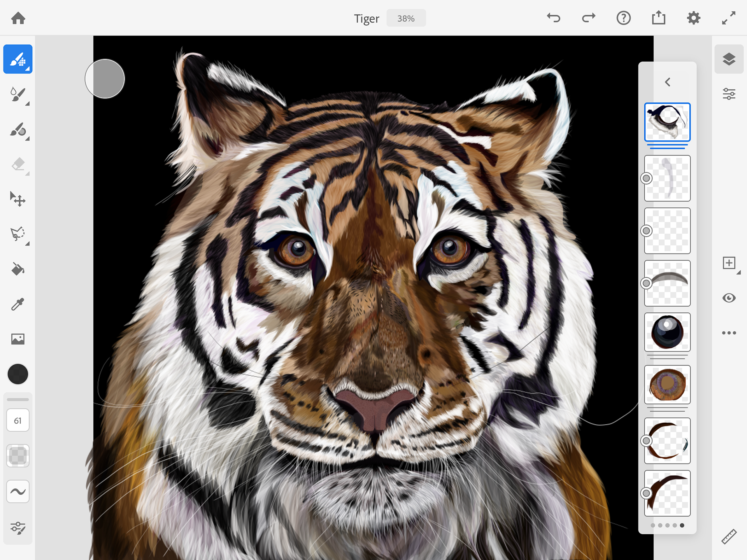
Task: Select the pixel brush tool
Action: tap(18, 59)
